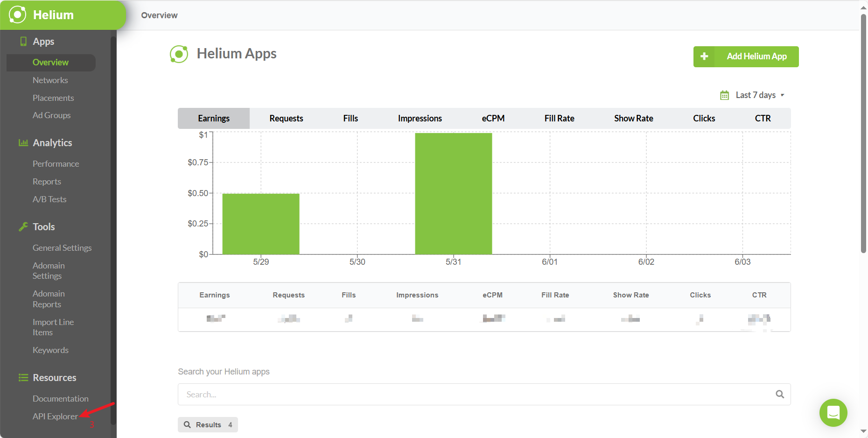Switch to the Requests tab
This screenshot has width=868, height=438.
286,118
